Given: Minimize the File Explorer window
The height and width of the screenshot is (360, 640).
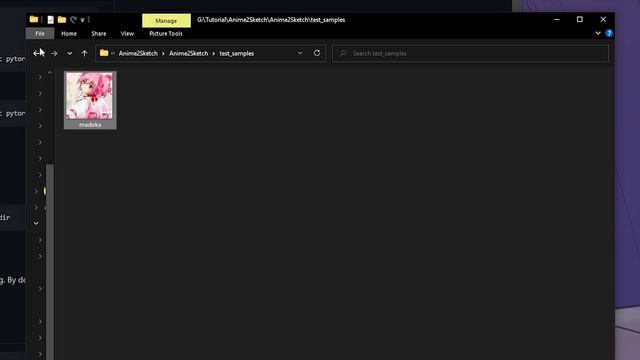Looking at the screenshot, I should 557,19.
